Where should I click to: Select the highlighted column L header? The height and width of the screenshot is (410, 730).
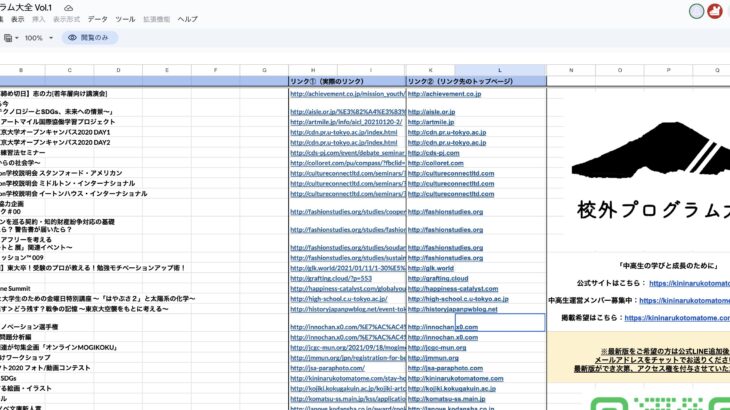tap(500, 70)
